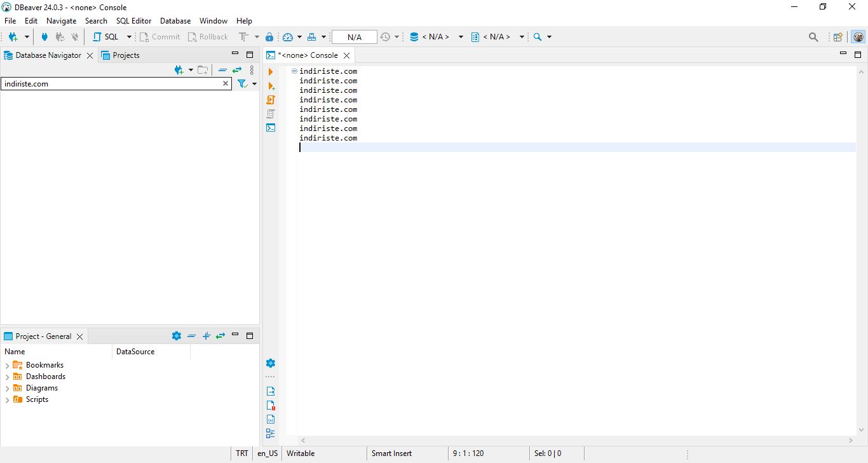Open the Window menu

[214, 21]
